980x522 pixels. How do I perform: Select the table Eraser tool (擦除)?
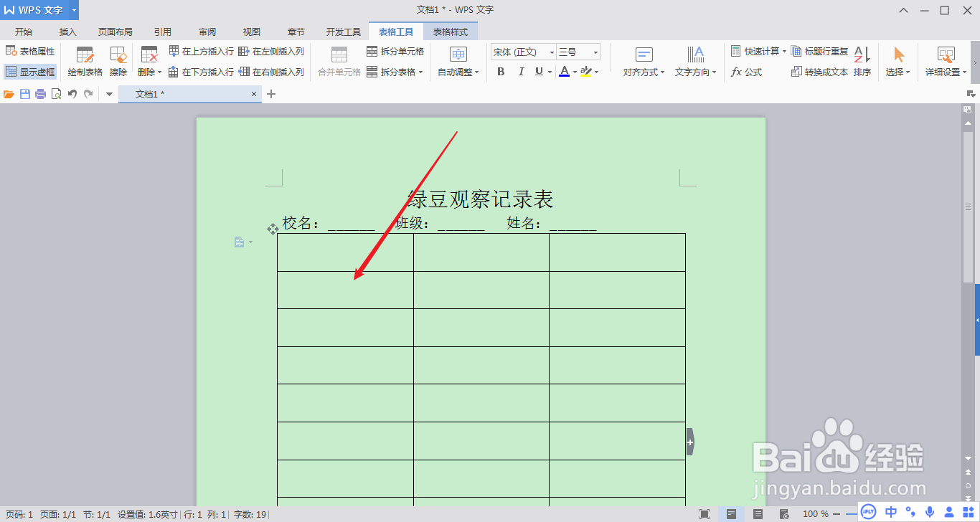[x=118, y=62]
